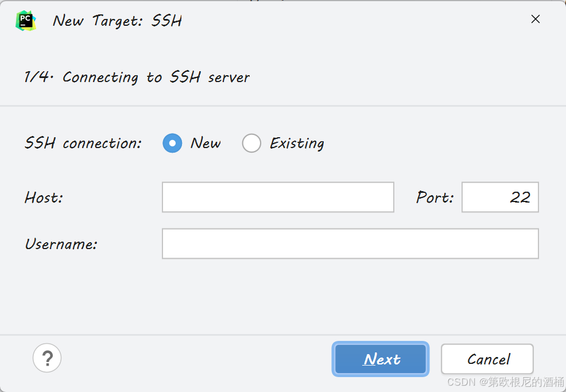Click the 22 value in Port box
This screenshot has height=392, width=566.
pyautogui.click(x=520, y=197)
